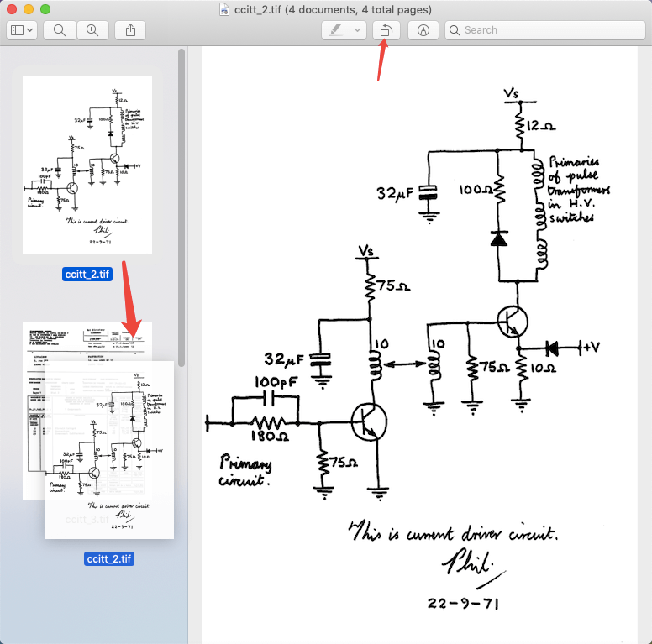Click the Zoom In magnifier button
652x644 pixels.
point(92,30)
